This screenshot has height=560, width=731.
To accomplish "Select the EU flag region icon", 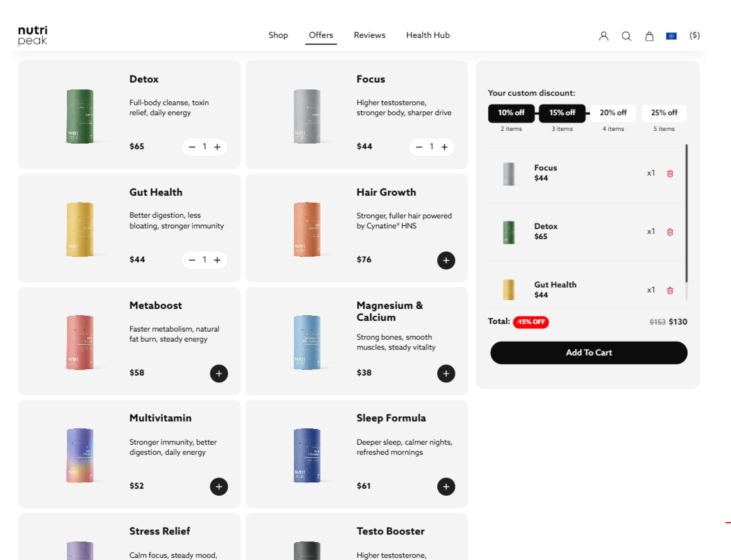I will click(x=671, y=36).
